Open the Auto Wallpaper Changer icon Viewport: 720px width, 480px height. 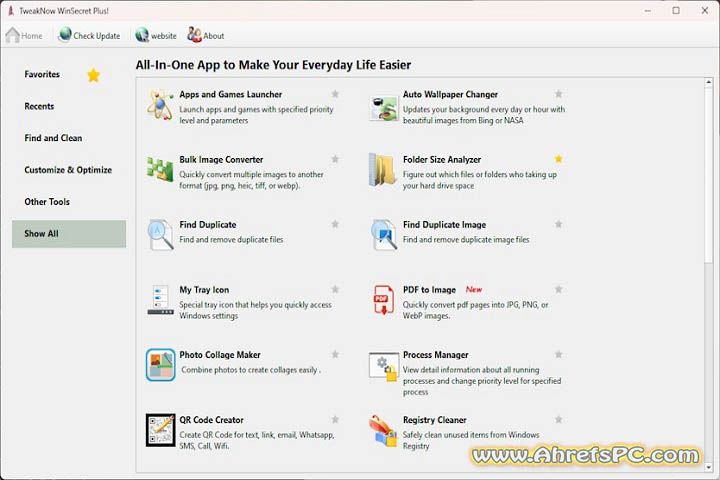(x=383, y=108)
